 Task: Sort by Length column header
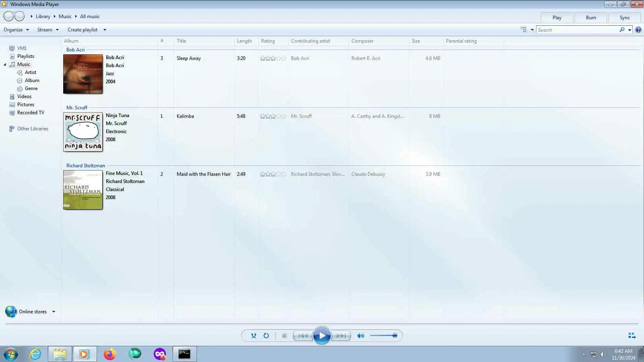[x=246, y=41]
